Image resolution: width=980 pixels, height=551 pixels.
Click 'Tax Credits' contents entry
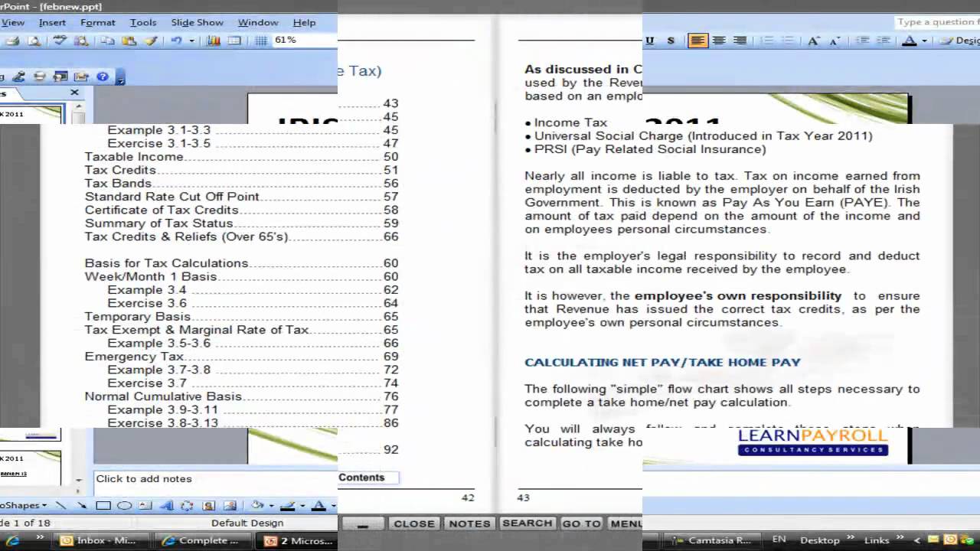(120, 170)
